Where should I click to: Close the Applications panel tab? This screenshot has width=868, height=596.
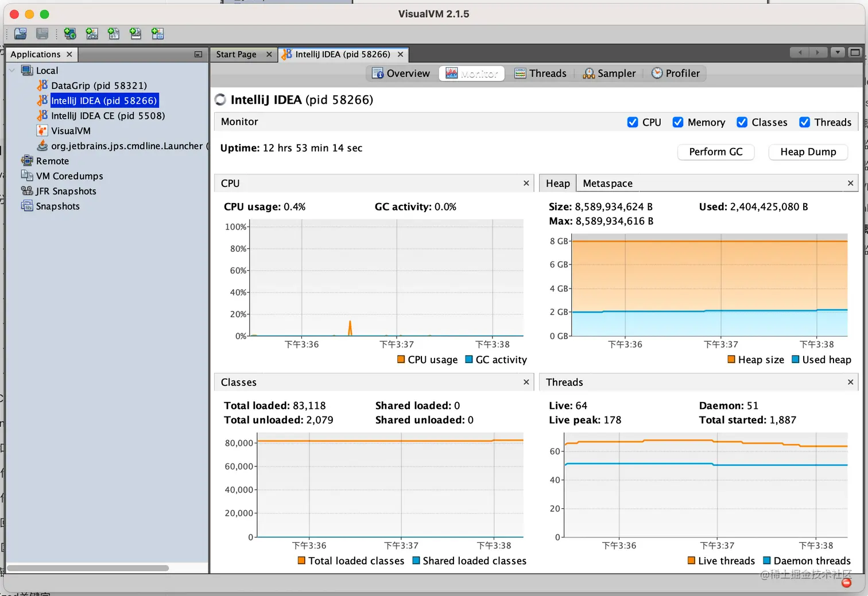coord(69,54)
